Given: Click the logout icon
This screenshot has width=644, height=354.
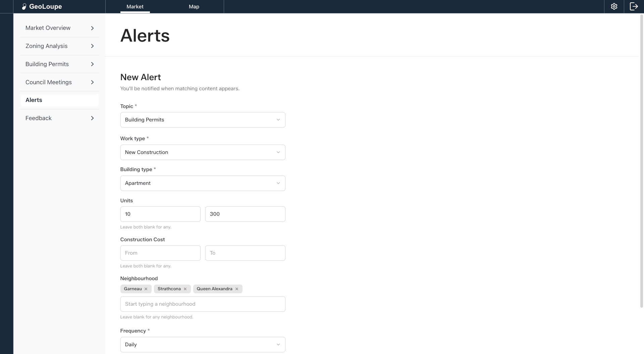Looking at the screenshot, I should 634,6.
